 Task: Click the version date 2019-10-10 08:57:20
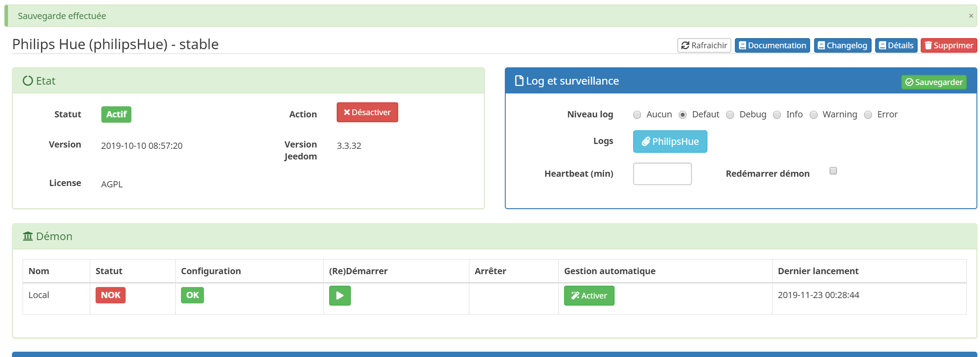click(x=142, y=146)
